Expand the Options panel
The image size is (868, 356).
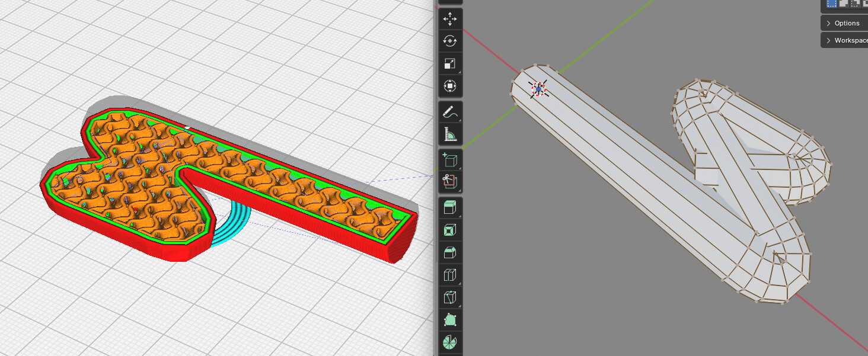coord(844,23)
